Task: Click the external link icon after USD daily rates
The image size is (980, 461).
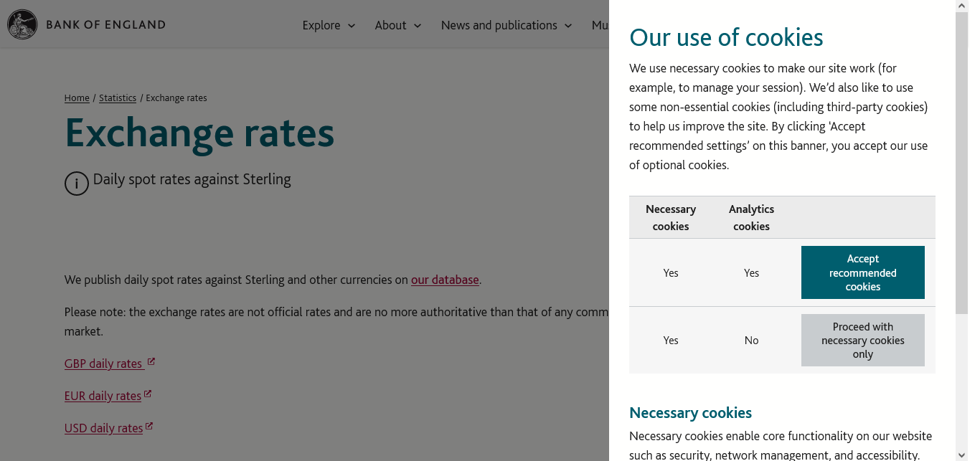Action: click(149, 427)
